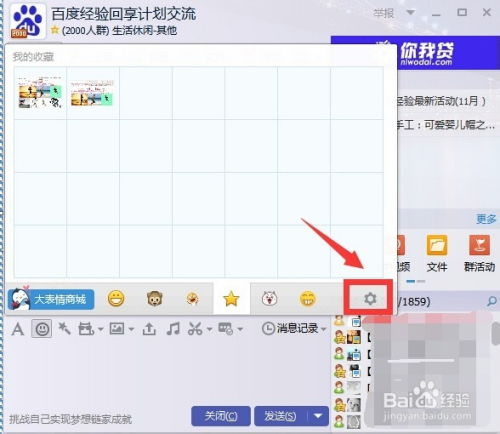
Task: Click second saved favorite image thumbnail
Action: pos(92,93)
